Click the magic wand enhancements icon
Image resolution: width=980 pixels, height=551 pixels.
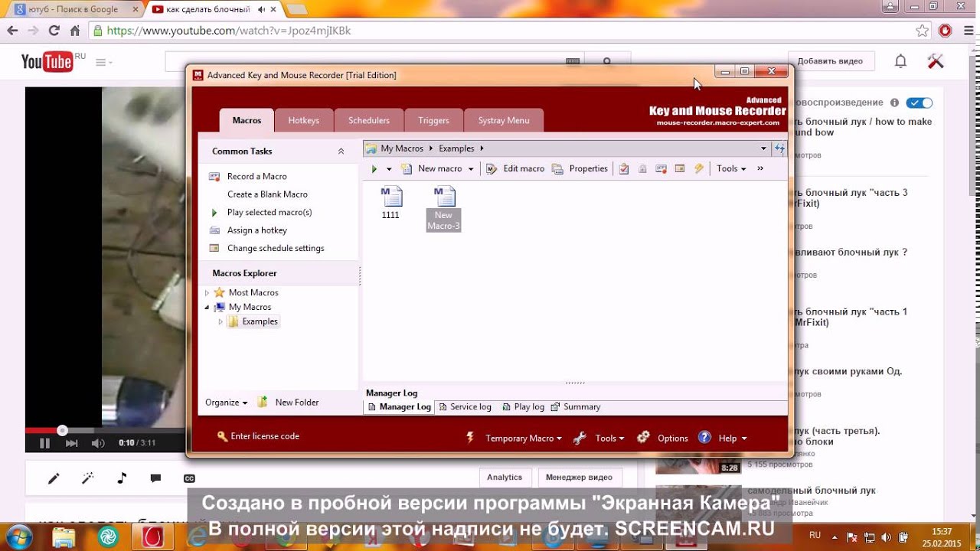coord(88,478)
